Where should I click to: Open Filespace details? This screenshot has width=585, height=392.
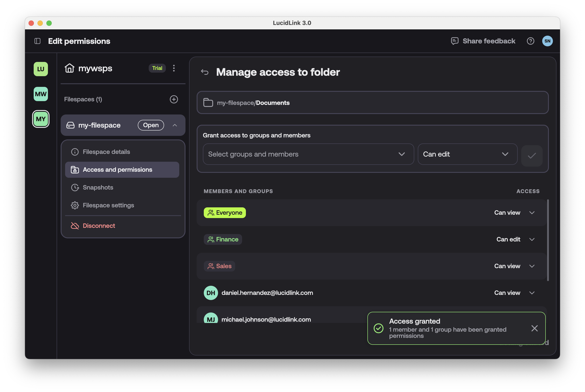tap(122, 152)
